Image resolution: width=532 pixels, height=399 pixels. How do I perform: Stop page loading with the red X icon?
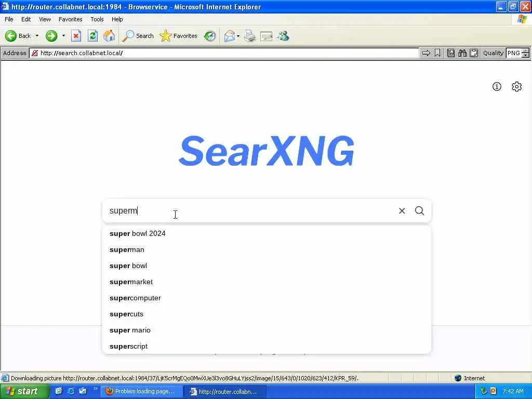[x=76, y=36]
